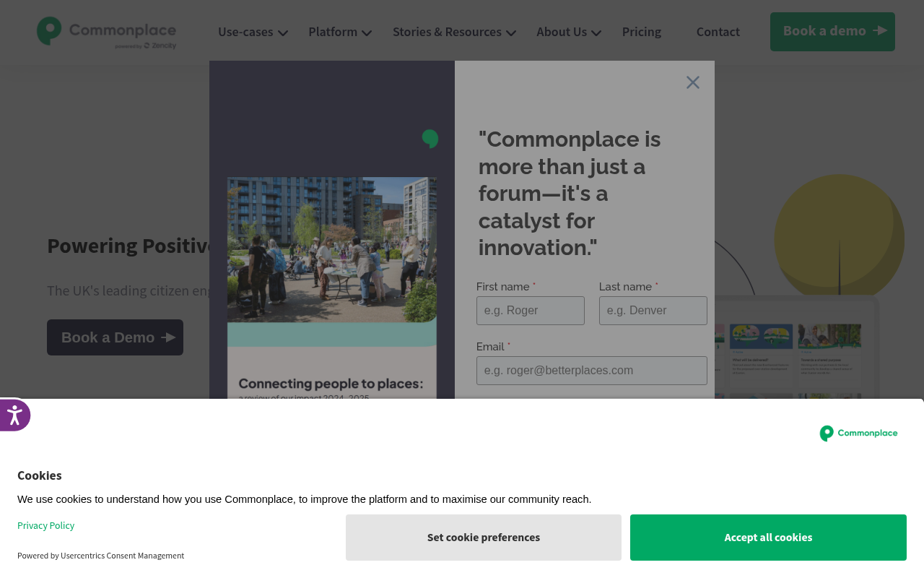
Task: Expand the Platform menu chevron
Action: click(367, 33)
